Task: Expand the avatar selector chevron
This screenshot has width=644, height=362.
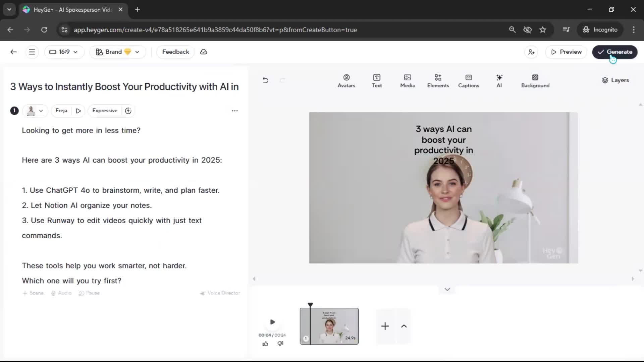Action: click(x=41, y=111)
